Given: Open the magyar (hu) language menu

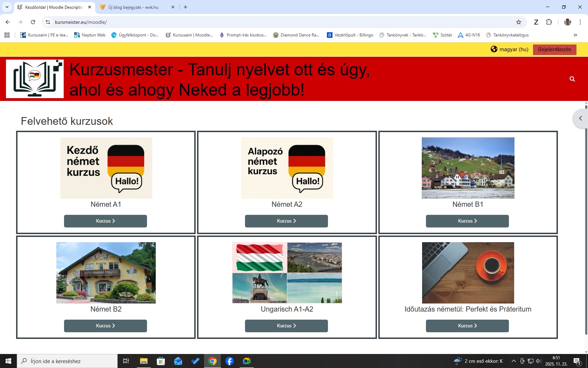Looking at the screenshot, I should pyautogui.click(x=510, y=49).
